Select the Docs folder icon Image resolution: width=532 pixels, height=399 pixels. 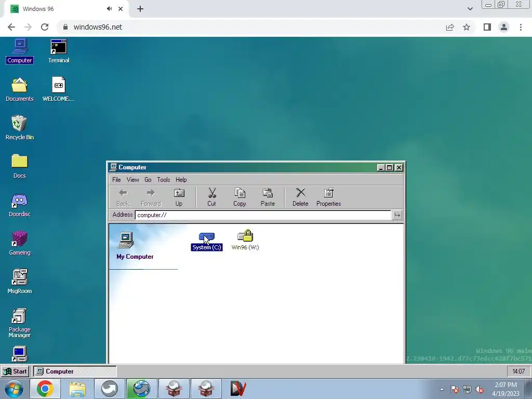(20, 166)
